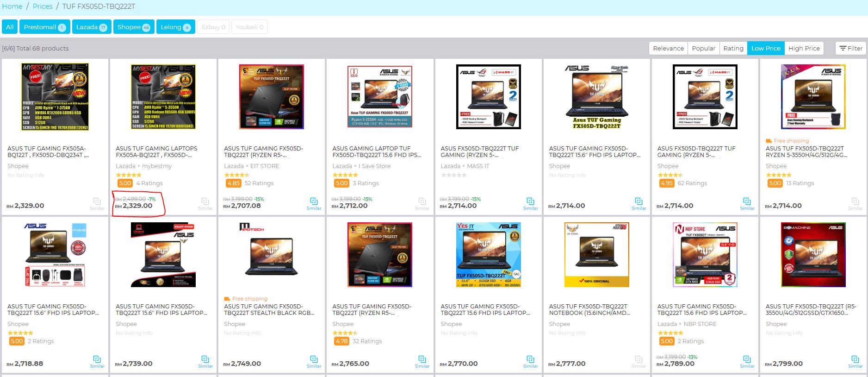The width and height of the screenshot is (868, 377).
Task: Sort by High Price
Action: coord(804,48)
